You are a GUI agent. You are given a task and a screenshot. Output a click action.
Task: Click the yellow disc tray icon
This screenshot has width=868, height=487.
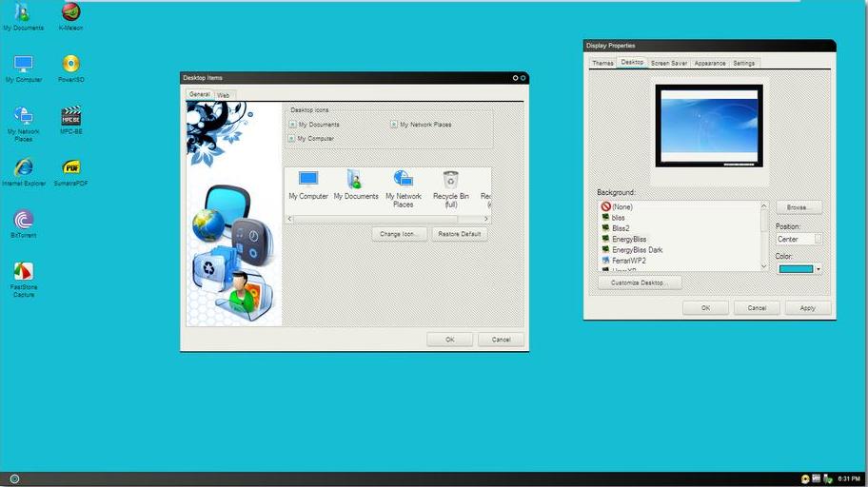(x=805, y=479)
